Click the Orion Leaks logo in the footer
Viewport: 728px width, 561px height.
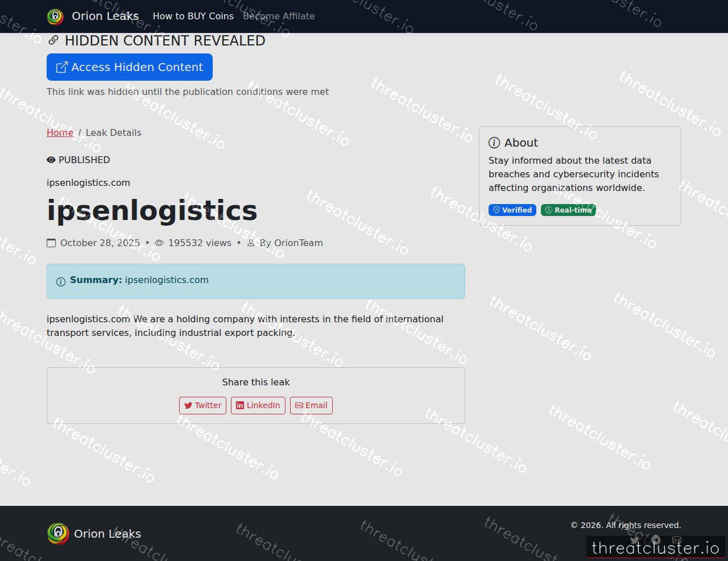coord(58,534)
